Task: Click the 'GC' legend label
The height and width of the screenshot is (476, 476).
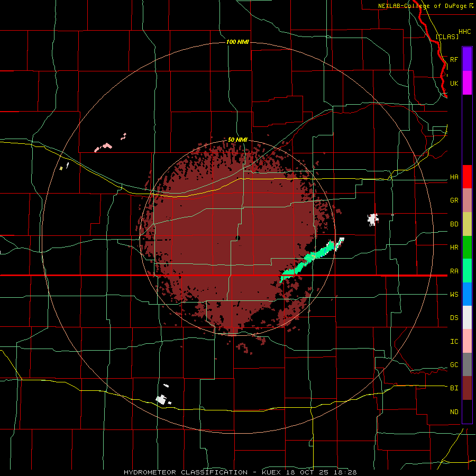Action: (454, 365)
